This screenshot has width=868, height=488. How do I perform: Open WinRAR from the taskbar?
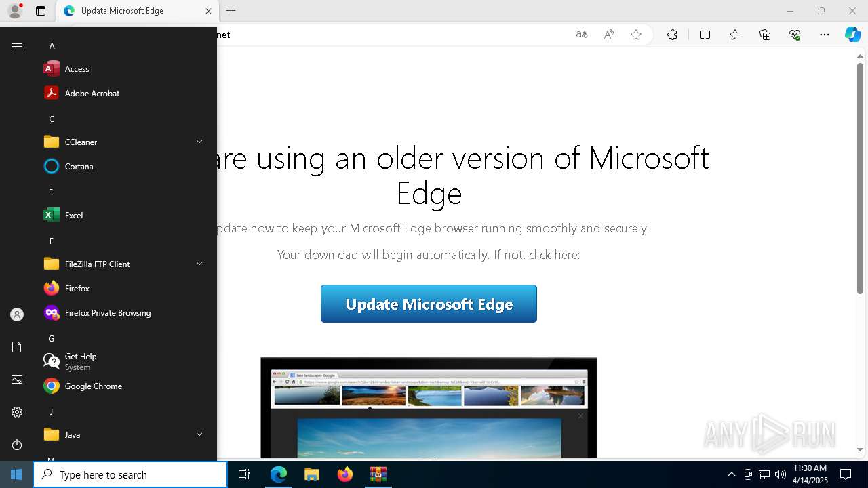click(x=378, y=474)
